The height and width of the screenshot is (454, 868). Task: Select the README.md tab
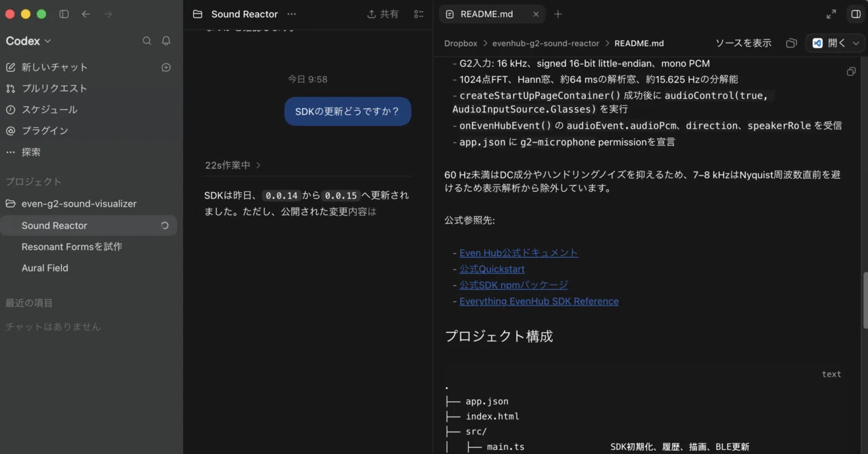(x=492, y=14)
